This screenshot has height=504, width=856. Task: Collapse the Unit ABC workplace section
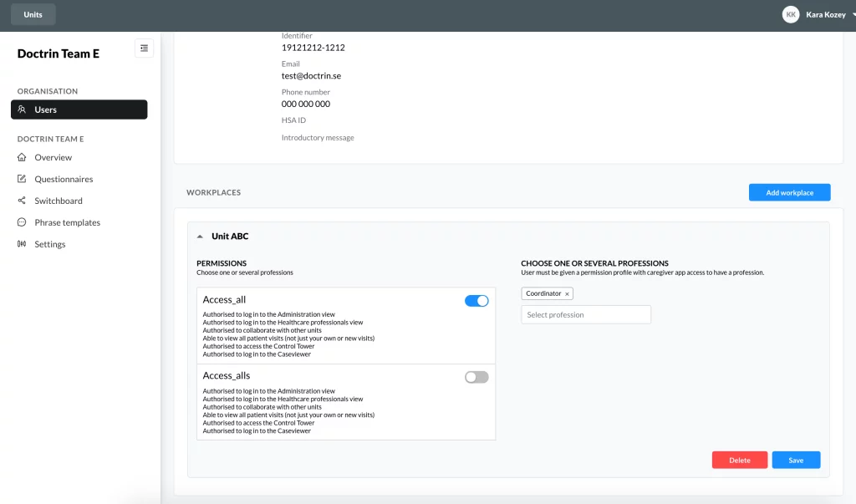(200, 237)
